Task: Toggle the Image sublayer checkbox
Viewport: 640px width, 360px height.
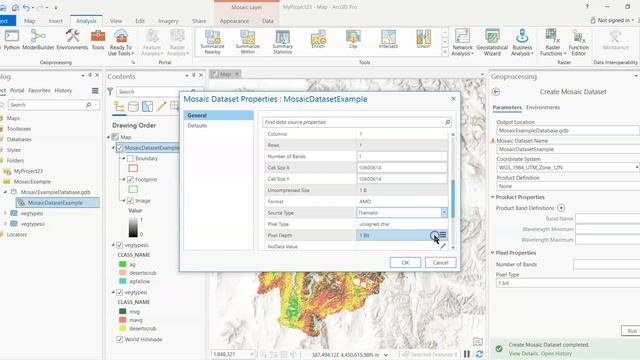Action: pos(130,201)
